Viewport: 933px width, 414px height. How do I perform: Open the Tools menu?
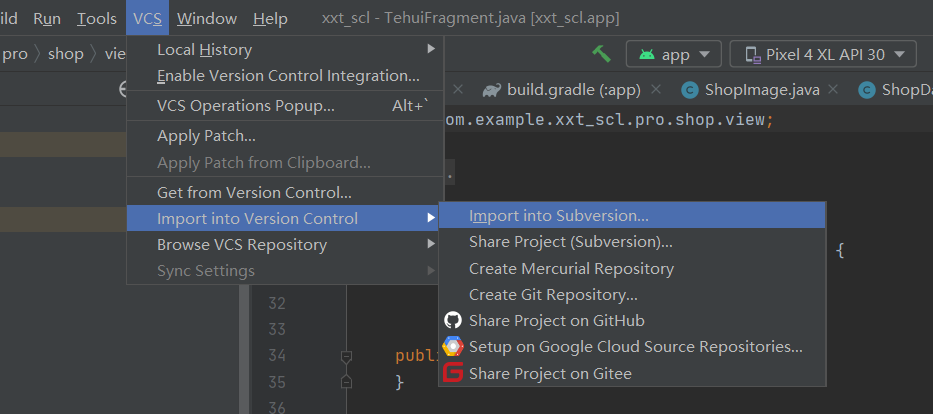click(x=97, y=18)
